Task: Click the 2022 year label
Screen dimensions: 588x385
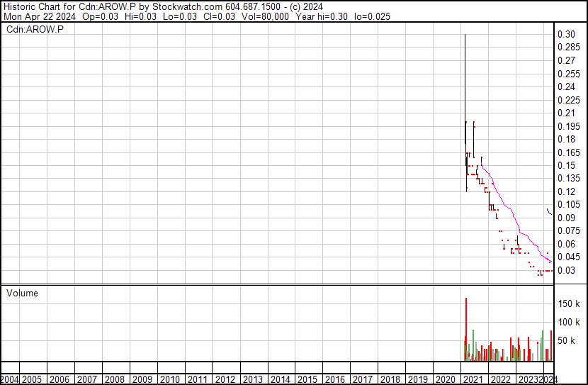Action: (x=500, y=379)
